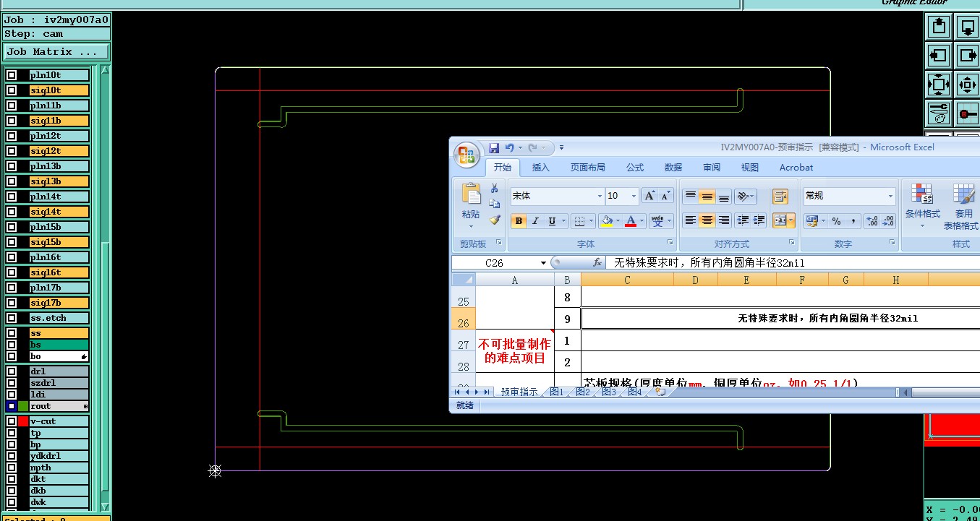980x521 pixels.
Task: Toggle the Wrap Text button in Excel
Action: click(780, 197)
